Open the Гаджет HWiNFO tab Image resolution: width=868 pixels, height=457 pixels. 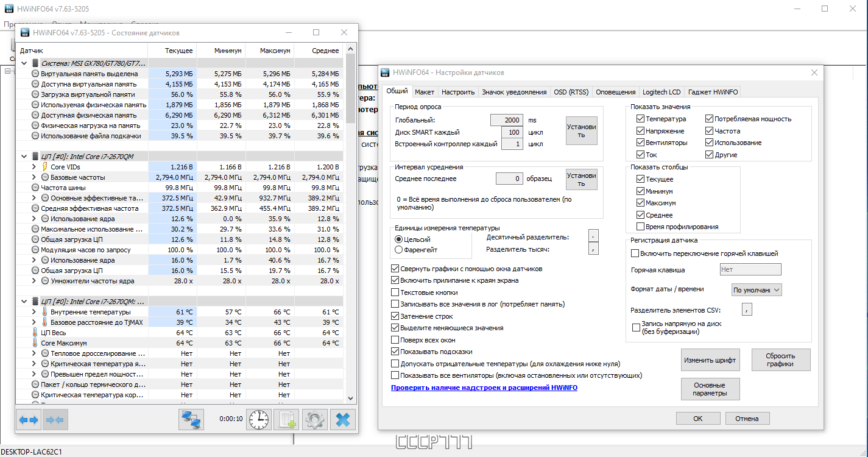click(x=713, y=92)
